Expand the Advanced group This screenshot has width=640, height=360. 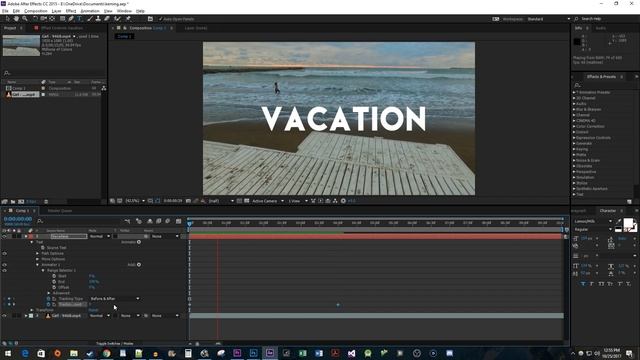(49, 293)
